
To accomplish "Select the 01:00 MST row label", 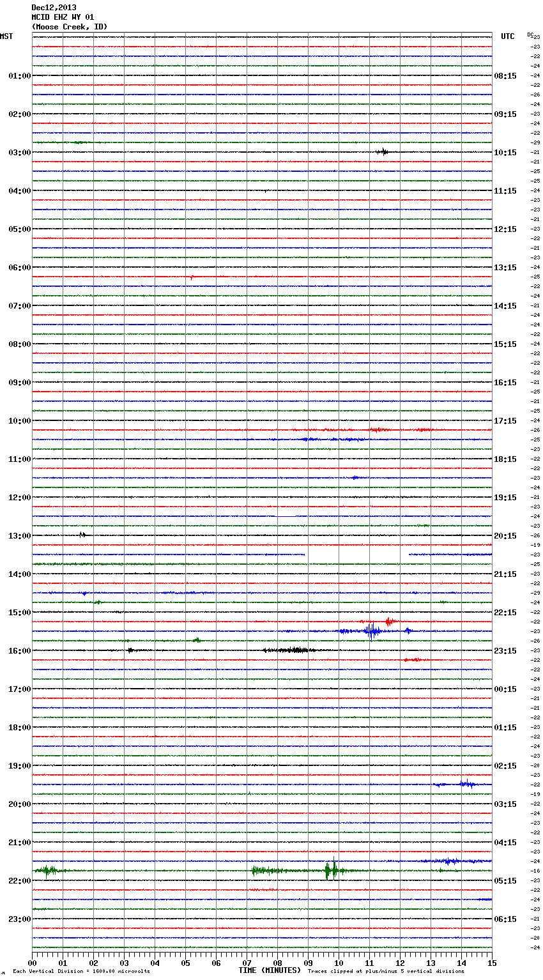I will tap(20, 76).
